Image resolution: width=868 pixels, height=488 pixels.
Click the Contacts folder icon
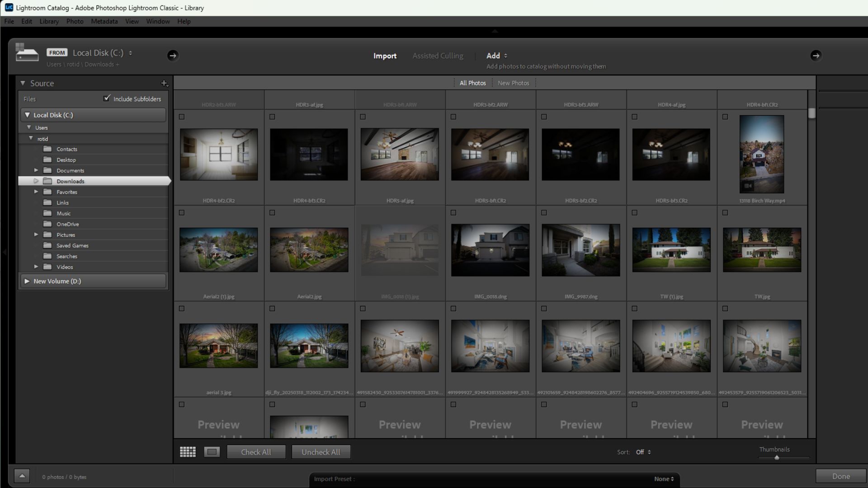(x=47, y=149)
